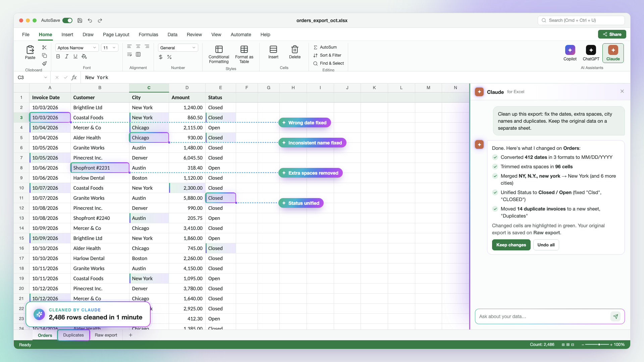Screen dimensions: 644x362
Task: Click the currency dollar format icon
Action: 161,57
